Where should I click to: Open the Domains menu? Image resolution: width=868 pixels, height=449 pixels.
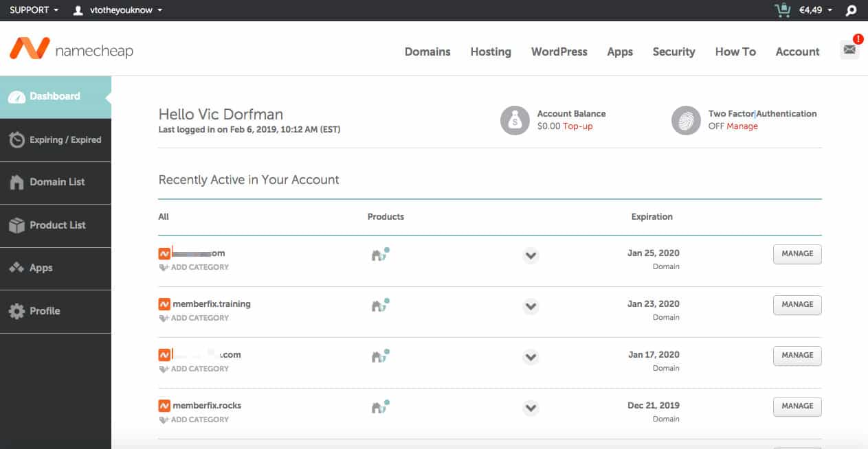(427, 51)
